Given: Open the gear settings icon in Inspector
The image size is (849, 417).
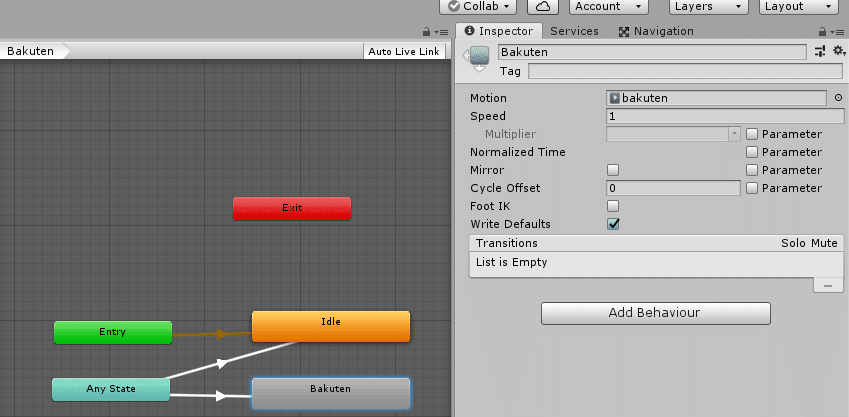Looking at the screenshot, I should pos(839,51).
